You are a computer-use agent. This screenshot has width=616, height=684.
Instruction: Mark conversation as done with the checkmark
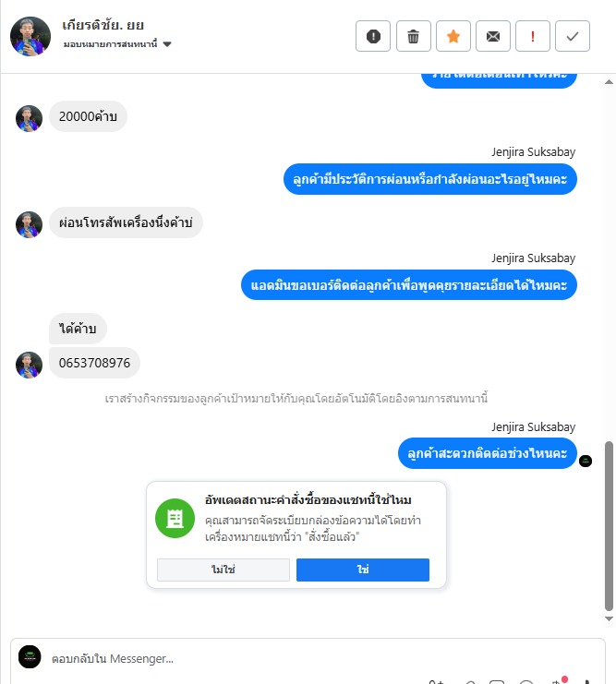[x=573, y=36]
